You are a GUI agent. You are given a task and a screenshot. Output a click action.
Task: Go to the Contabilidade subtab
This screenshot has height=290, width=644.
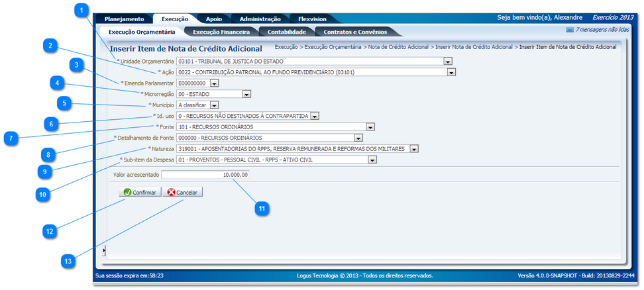(x=286, y=31)
